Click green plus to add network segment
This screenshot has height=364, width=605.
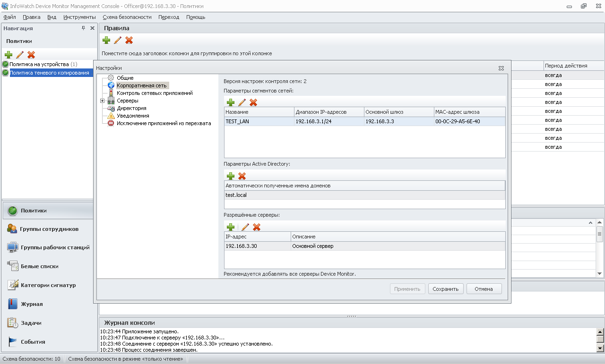tap(231, 102)
